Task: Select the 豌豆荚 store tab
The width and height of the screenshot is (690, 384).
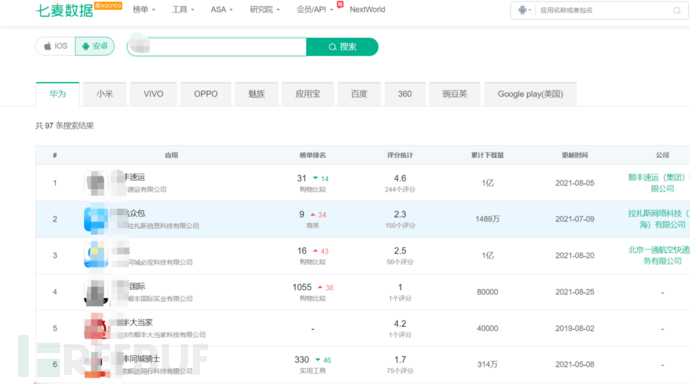Action: point(455,94)
